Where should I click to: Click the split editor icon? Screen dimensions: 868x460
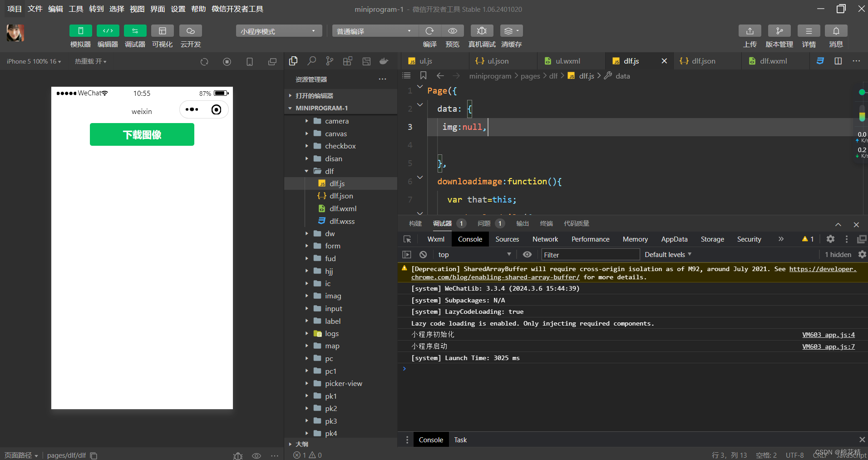click(x=838, y=61)
